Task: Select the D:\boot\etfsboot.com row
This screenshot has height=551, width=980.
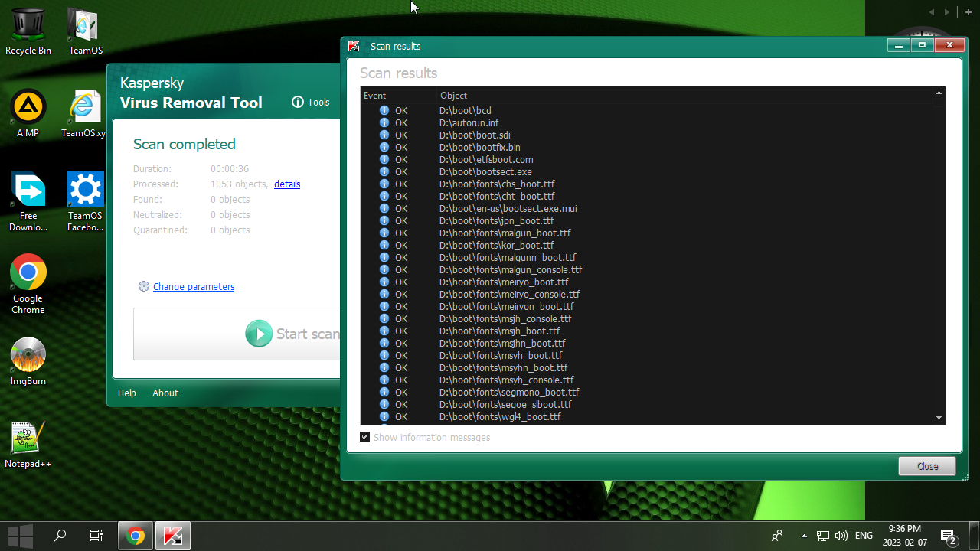Action: click(x=648, y=159)
